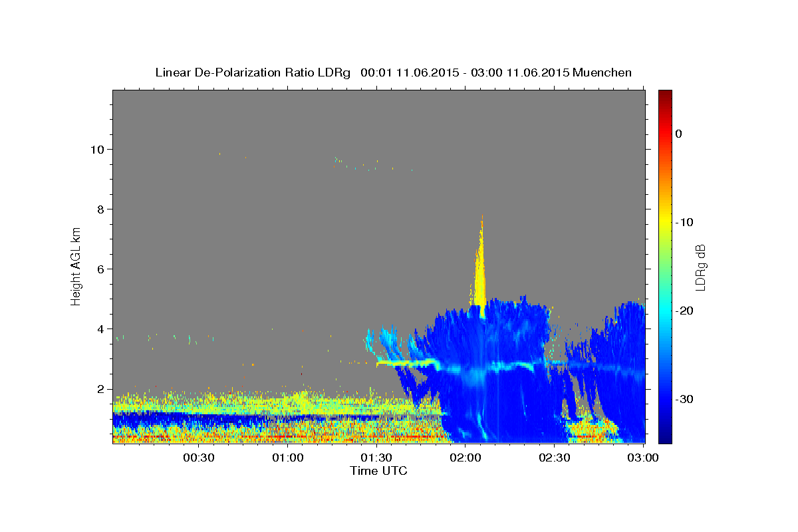Screen dimensions: 798x532
Task: Click the '02:00' time axis label
Action: tap(465, 458)
